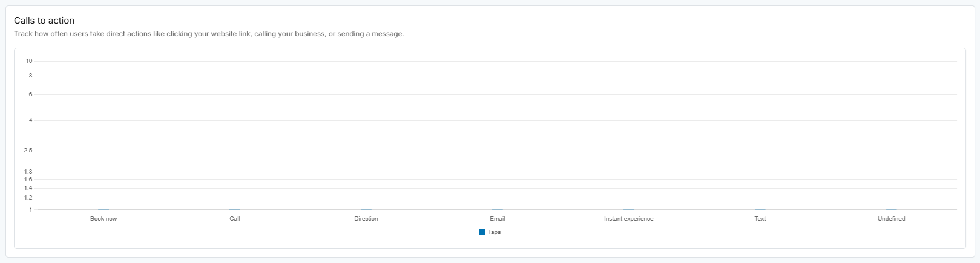Select the Book now axis label
The image size is (980, 263).
pos(104,219)
